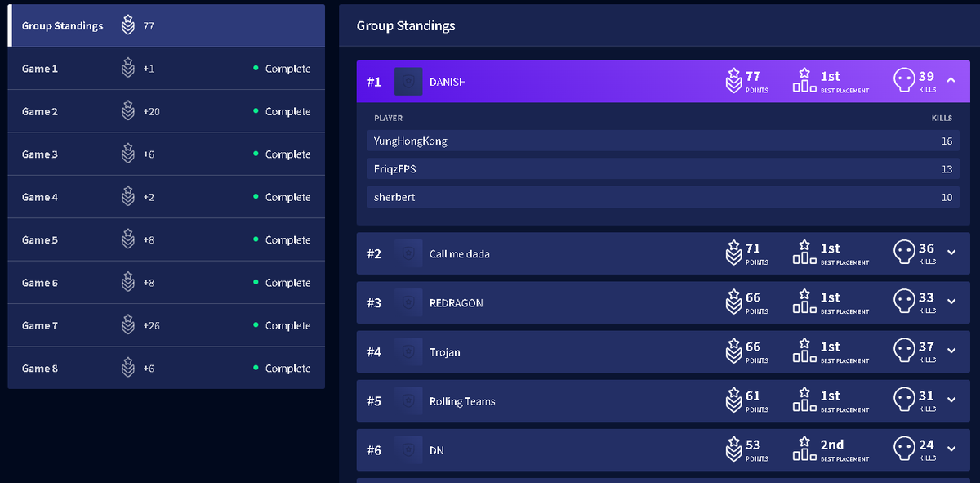Click the skull icon in DN row
Image resolution: width=980 pixels, height=483 pixels.
(903, 449)
